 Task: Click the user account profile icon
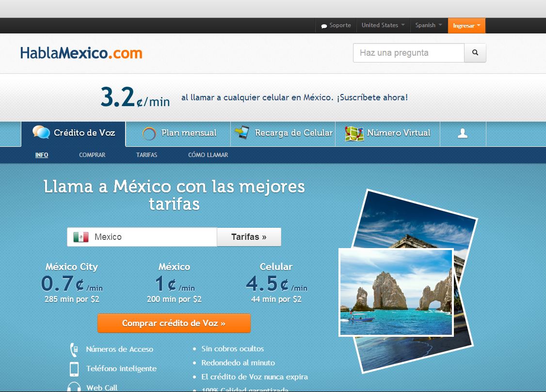[x=463, y=133]
